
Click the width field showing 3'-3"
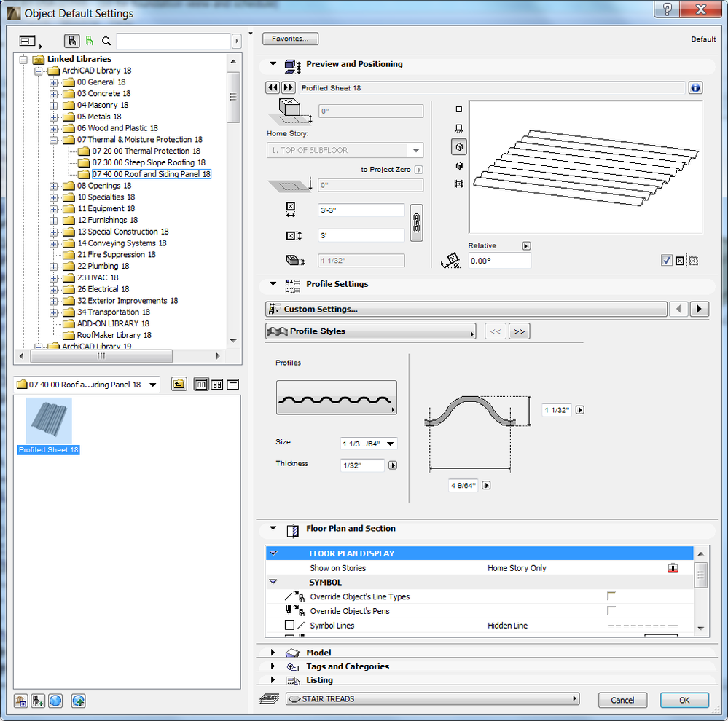coord(361,210)
